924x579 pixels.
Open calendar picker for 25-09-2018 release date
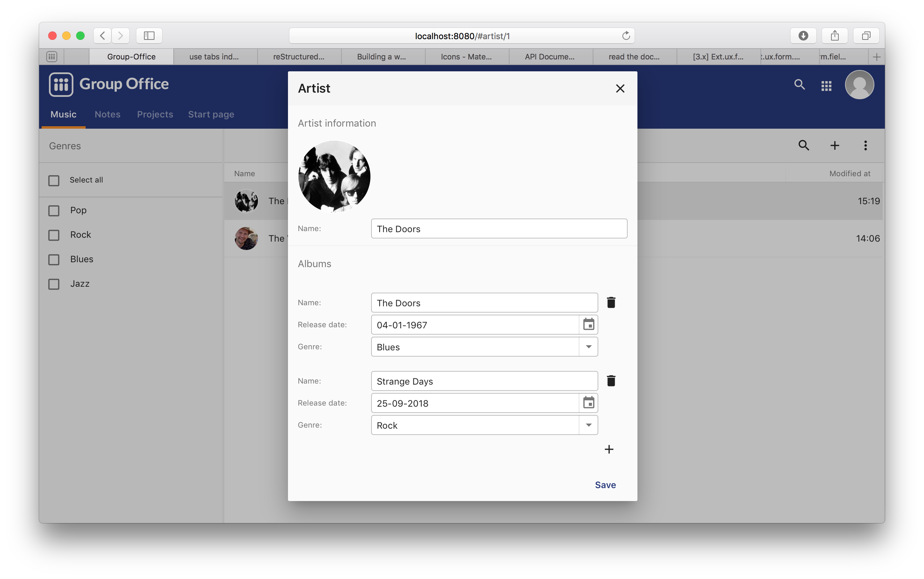click(x=588, y=403)
